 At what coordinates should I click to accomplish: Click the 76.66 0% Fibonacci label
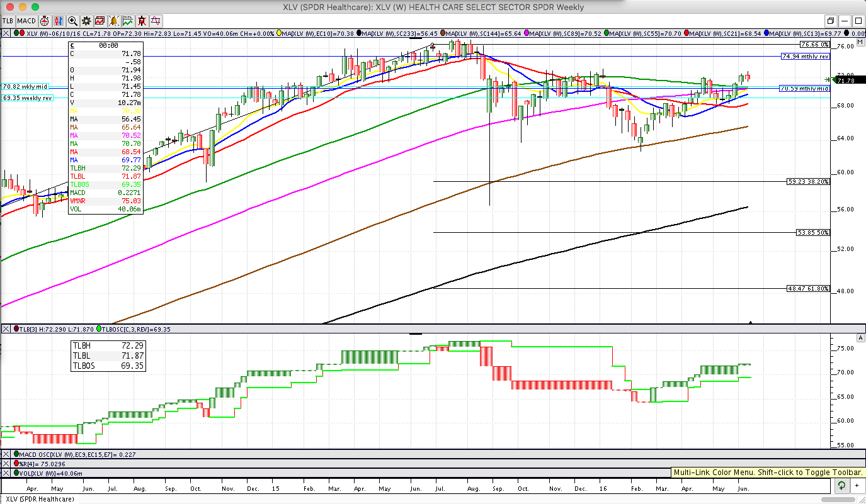point(814,45)
